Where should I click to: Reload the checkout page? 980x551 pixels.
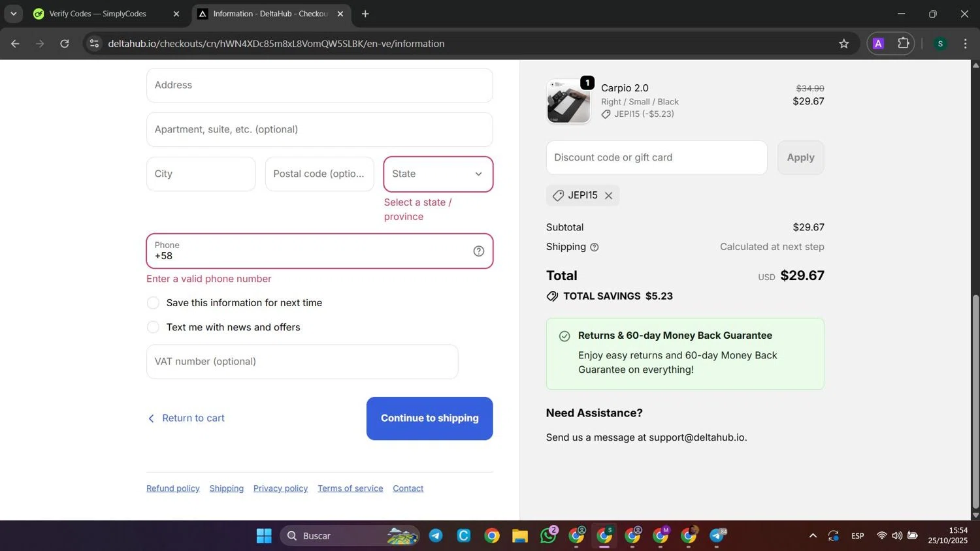(x=65, y=44)
